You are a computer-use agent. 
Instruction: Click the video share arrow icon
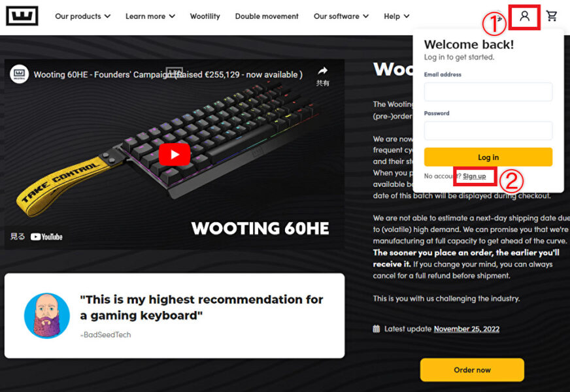pyautogui.click(x=322, y=71)
